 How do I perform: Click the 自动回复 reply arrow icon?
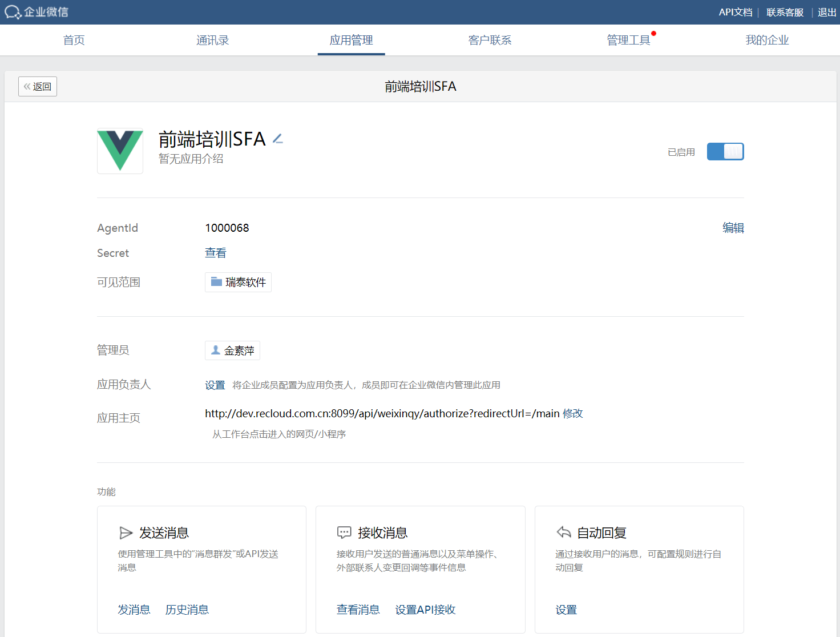click(563, 533)
